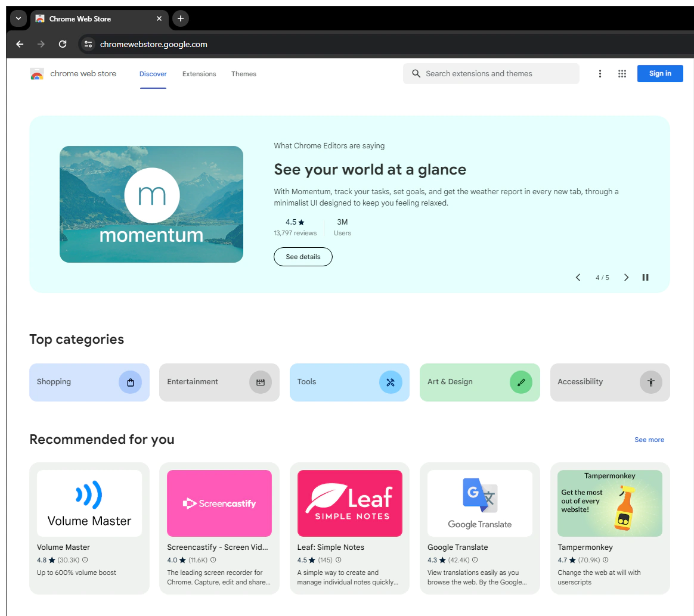This screenshot has width=694, height=616.
Task: Open the Shopping category
Action: click(x=89, y=382)
